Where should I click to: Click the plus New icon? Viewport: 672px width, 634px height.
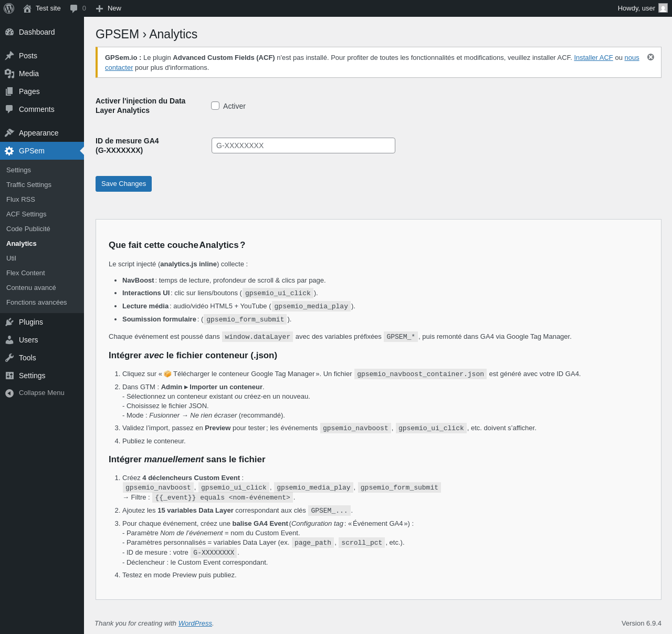tap(99, 8)
